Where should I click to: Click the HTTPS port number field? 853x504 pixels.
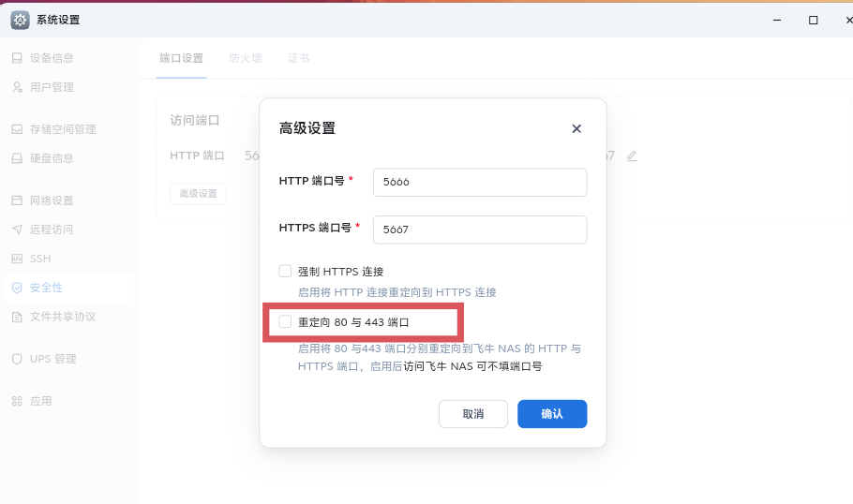click(x=479, y=230)
